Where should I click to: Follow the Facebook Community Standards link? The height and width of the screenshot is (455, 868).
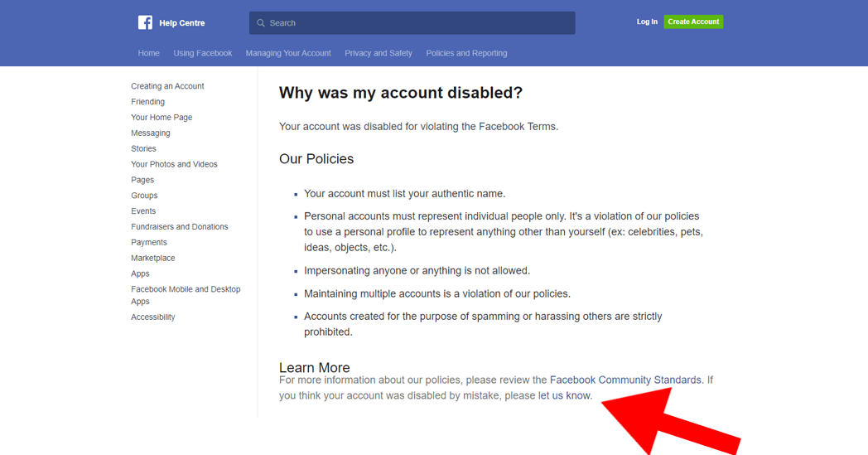[x=625, y=380]
